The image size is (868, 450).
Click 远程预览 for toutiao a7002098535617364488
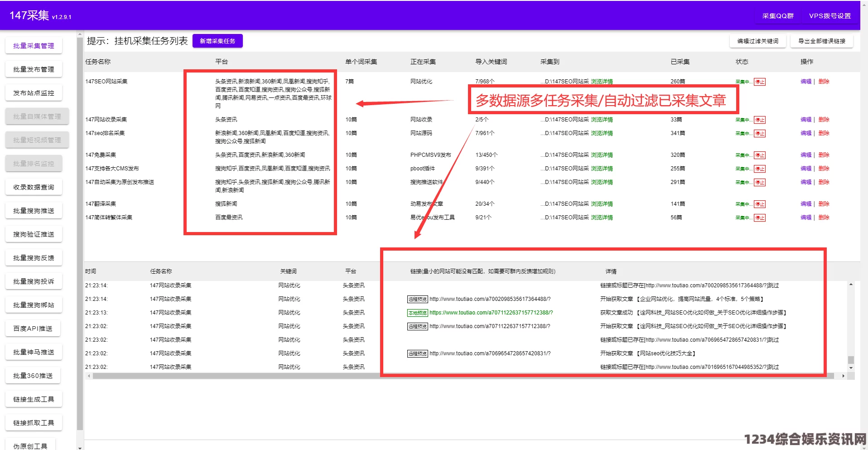417,300
